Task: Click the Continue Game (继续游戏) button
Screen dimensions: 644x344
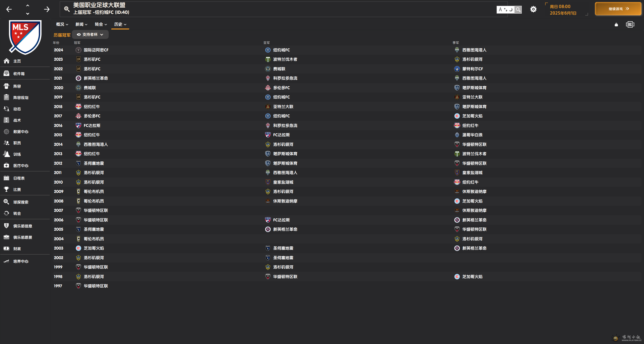Action: (x=618, y=9)
